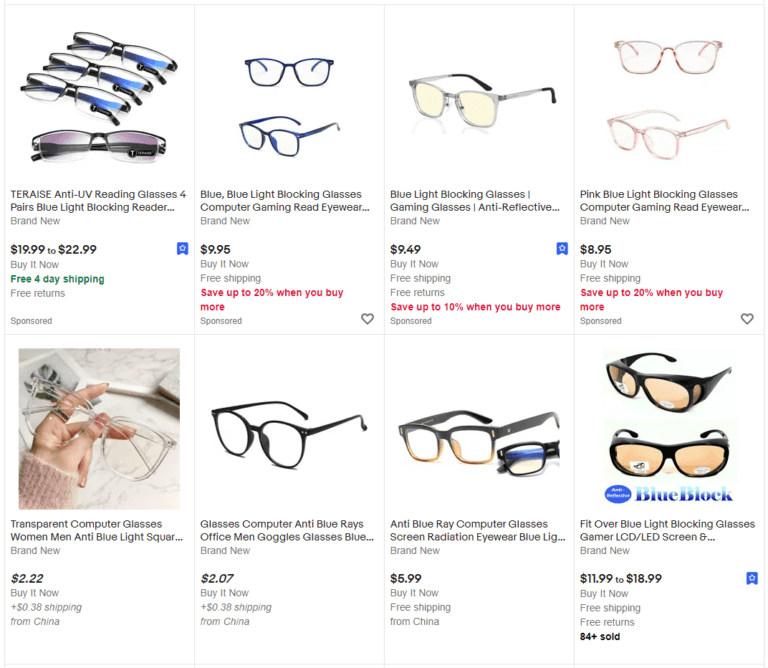Click blue badge icon on Fit Over listing

click(x=752, y=578)
